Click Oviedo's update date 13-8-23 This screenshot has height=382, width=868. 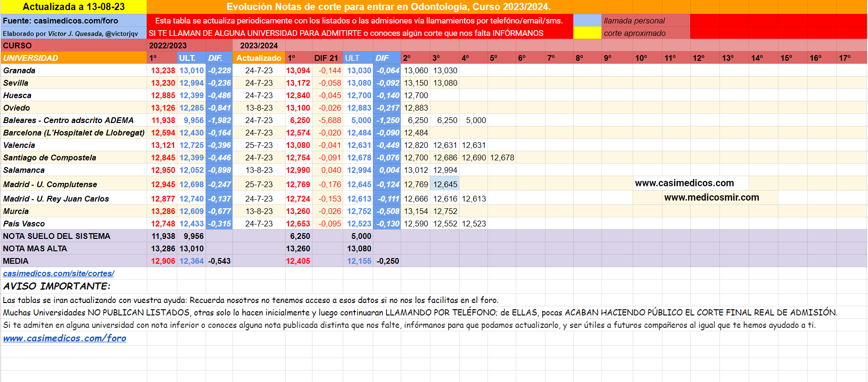click(259, 108)
